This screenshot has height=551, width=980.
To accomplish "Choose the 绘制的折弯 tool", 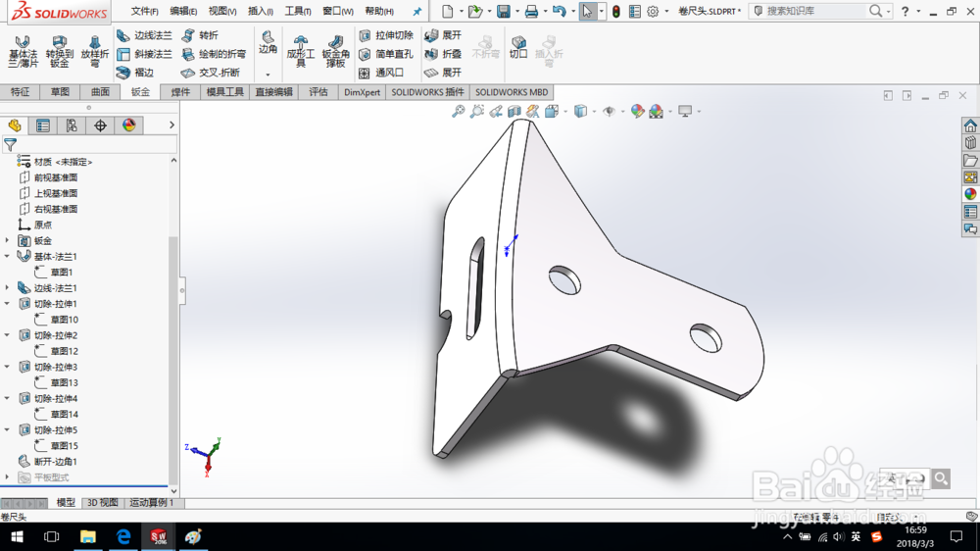I will click(214, 54).
